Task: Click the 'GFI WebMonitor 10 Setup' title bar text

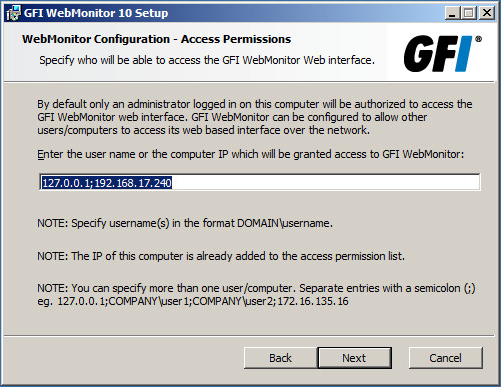Action: coord(96,13)
